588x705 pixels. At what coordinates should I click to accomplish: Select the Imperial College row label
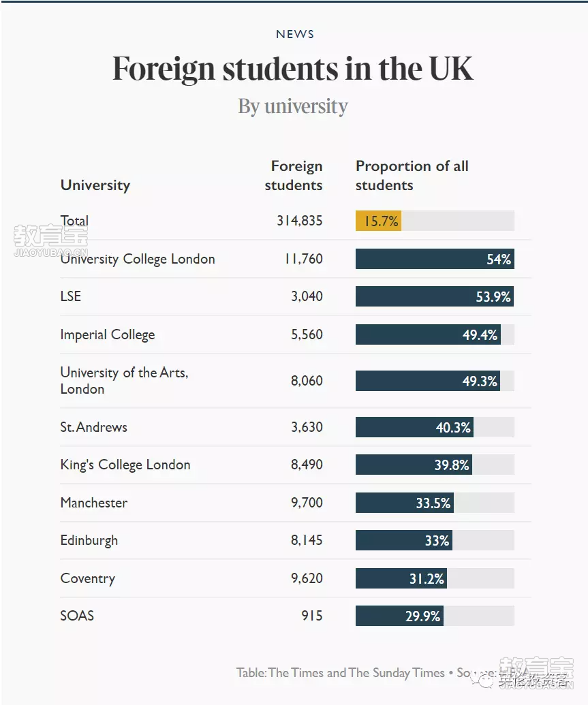(108, 335)
